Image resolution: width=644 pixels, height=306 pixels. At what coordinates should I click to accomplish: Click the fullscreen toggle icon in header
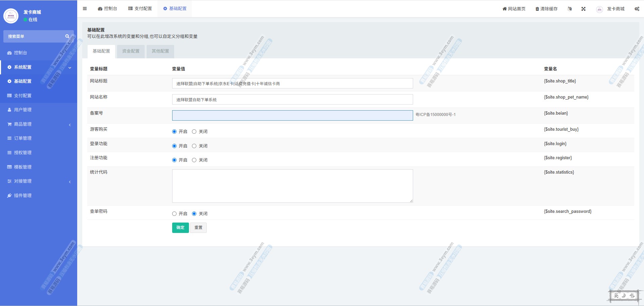(583, 9)
